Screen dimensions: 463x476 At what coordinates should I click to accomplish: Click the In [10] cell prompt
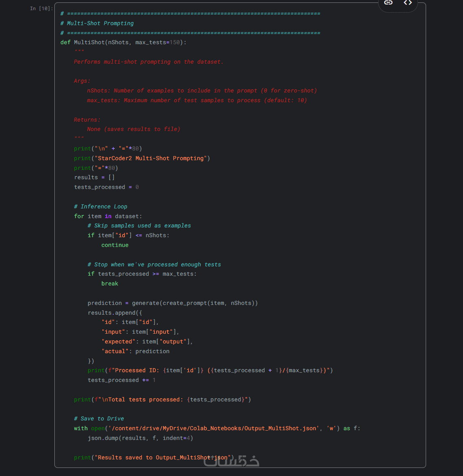tap(41, 9)
